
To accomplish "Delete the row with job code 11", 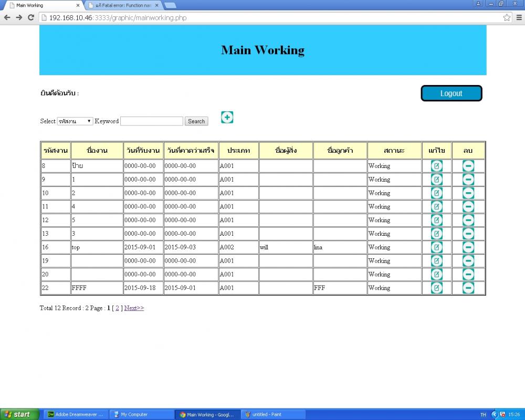I will 468,206.
